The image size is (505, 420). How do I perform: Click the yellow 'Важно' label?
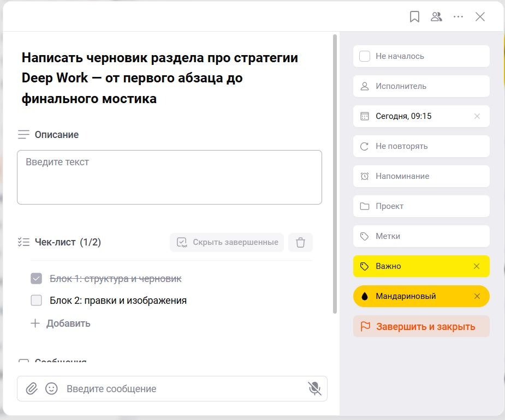(421, 266)
